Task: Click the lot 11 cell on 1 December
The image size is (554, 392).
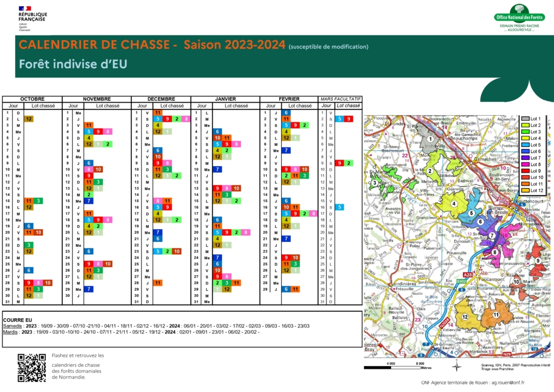Action: 158,113
